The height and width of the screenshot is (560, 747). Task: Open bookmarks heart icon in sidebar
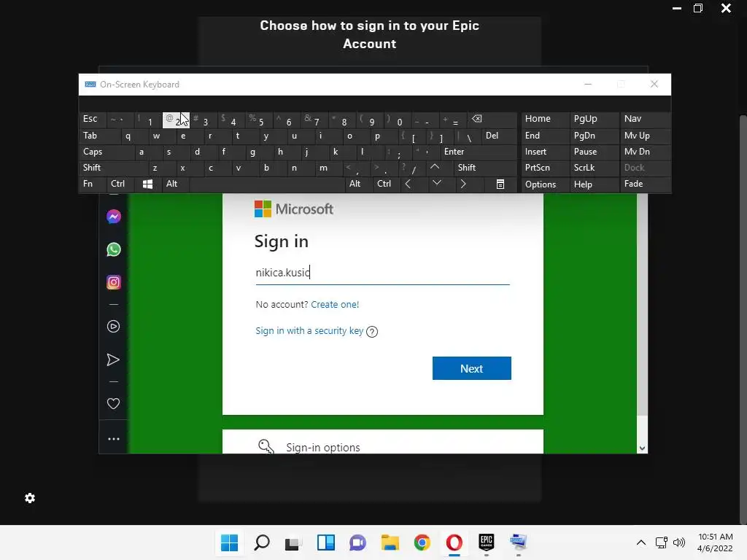(x=113, y=403)
